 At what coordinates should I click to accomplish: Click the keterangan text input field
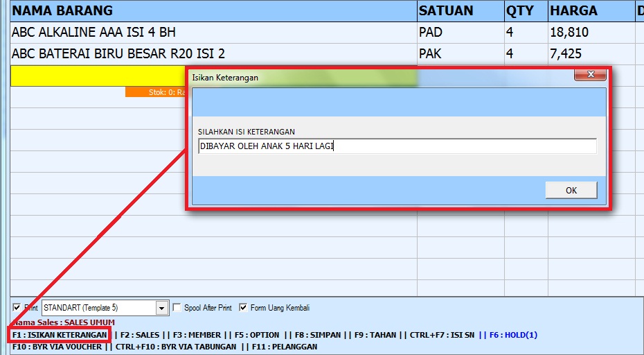(396, 146)
